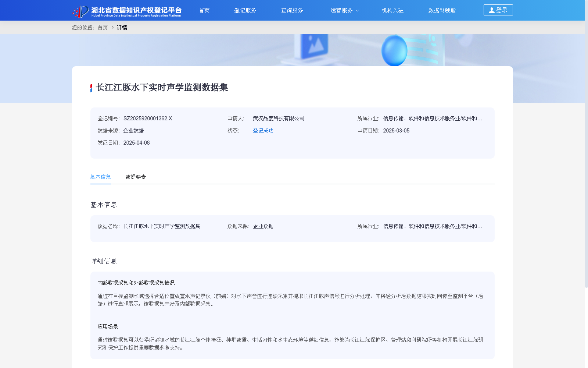588x368 pixels.
Task: Switch to the 数据要素 tab
Action: [136, 177]
